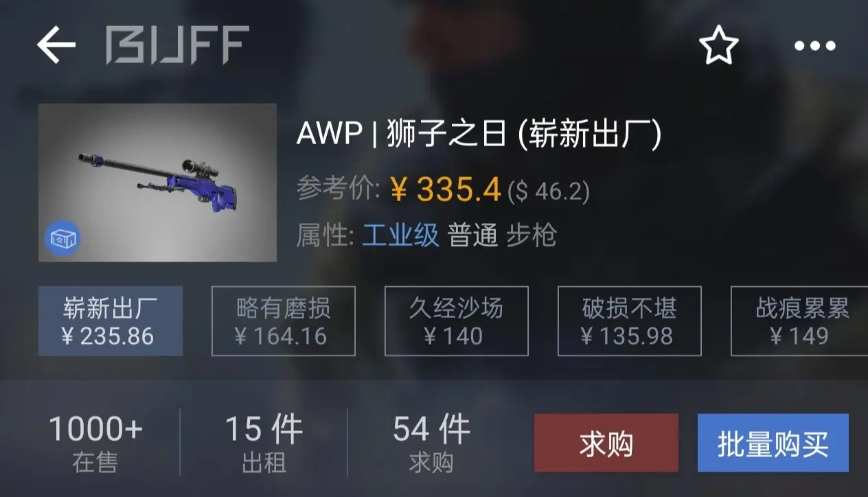Tap the blue 批量购买 button
This screenshot has width=868, height=497.
(773, 443)
